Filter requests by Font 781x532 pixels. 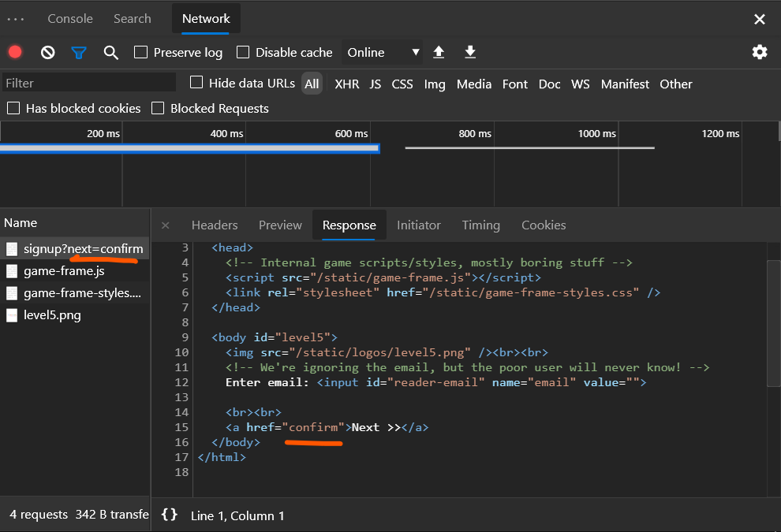(514, 84)
